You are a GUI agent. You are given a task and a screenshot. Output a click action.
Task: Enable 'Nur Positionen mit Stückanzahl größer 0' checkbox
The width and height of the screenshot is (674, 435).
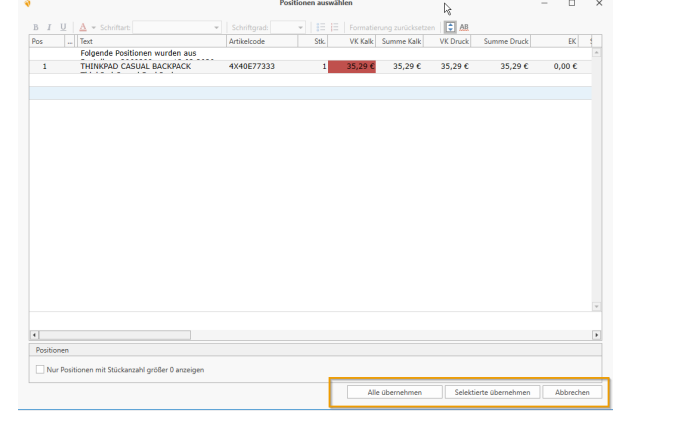pyautogui.click(x=40, y=370)
